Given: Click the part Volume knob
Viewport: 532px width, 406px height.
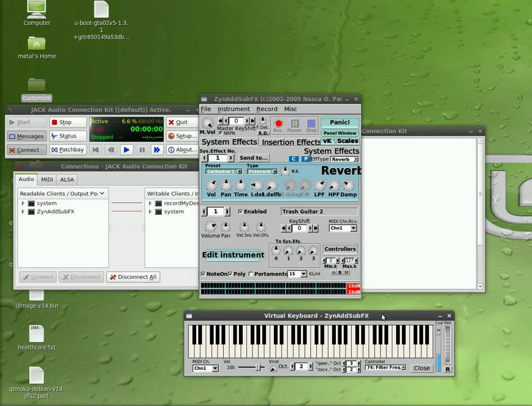Looking at the screenshot, I should pyautogui.click(x=210, y=226).
